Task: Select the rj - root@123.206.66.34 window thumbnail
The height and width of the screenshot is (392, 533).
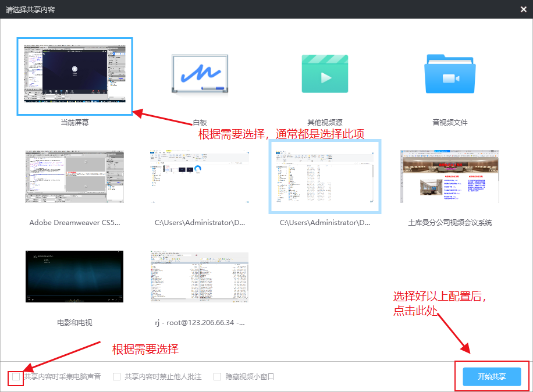Action: (x=200, y=276)
